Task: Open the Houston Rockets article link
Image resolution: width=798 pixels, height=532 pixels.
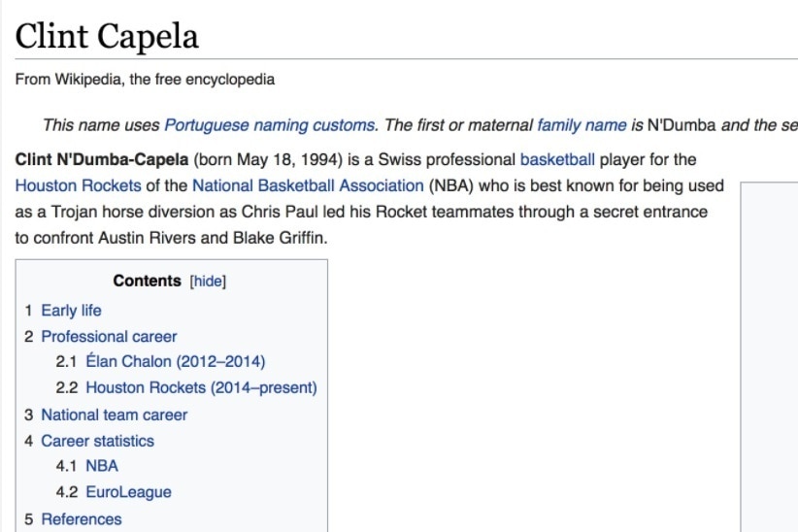Action: point(79,185)
